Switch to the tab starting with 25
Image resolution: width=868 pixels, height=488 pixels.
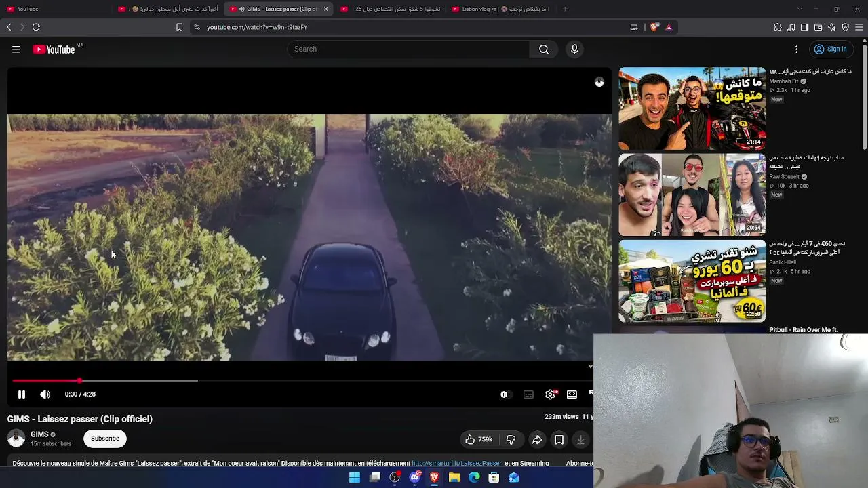click(390, 9)
